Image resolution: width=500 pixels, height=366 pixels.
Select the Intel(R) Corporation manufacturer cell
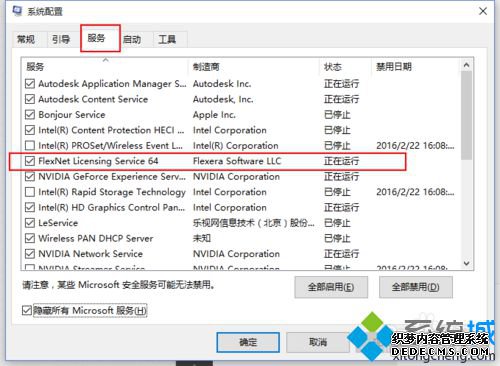click(x=235, y=145)
